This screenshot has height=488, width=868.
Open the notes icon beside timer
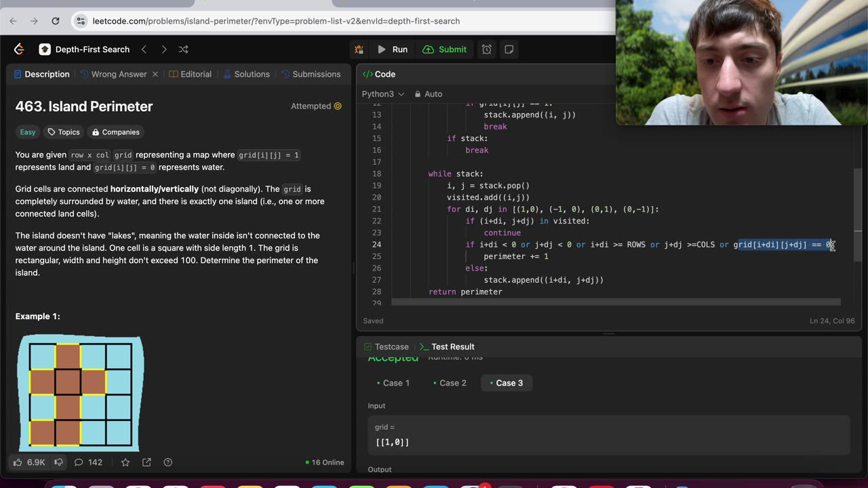(x=509, y=49)
